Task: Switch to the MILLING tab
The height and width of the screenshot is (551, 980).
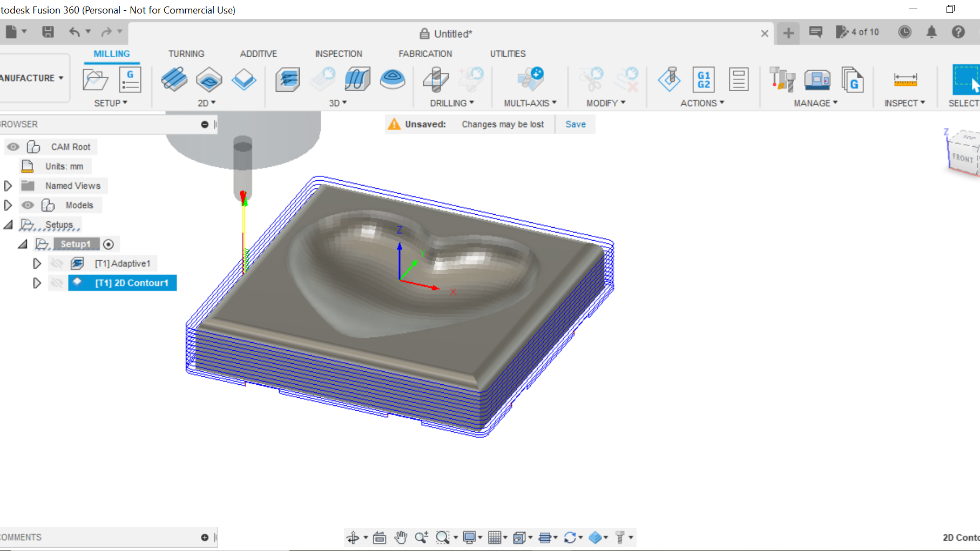Action: point(112,54)
